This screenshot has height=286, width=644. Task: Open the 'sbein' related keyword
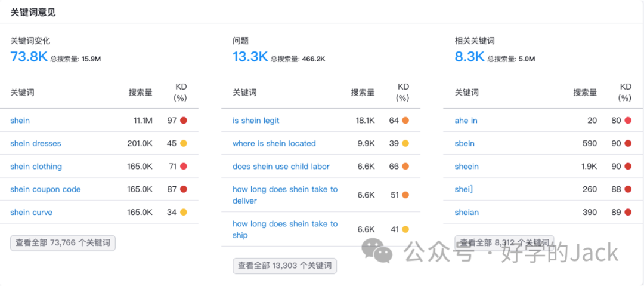point(465,144)
